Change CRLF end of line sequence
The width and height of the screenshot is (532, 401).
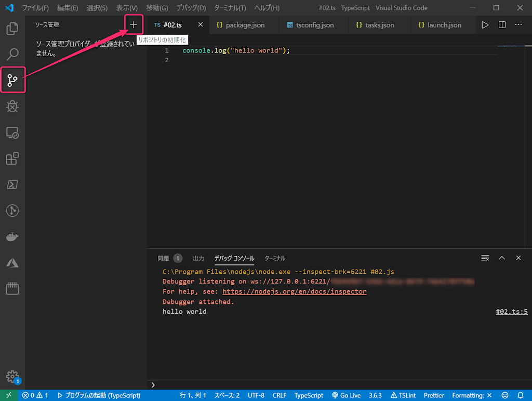coord(279,395)
